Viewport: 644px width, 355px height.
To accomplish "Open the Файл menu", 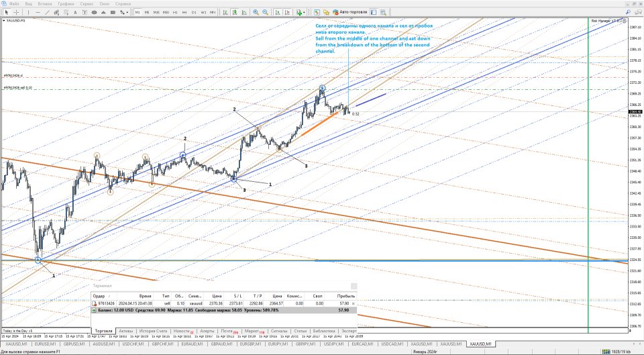I will (14, 4).
